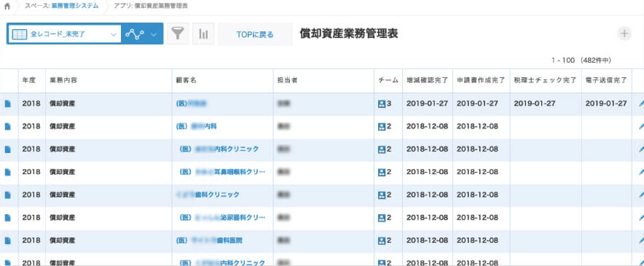Click 電子送信完了 date 2019-01-27
This screenshot has height=266, width=644.
(606, 103)
